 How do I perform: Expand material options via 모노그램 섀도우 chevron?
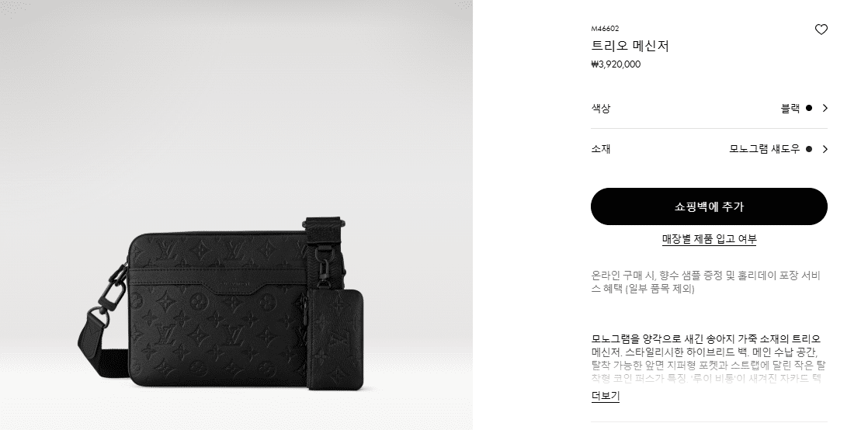tap(825, 149)
